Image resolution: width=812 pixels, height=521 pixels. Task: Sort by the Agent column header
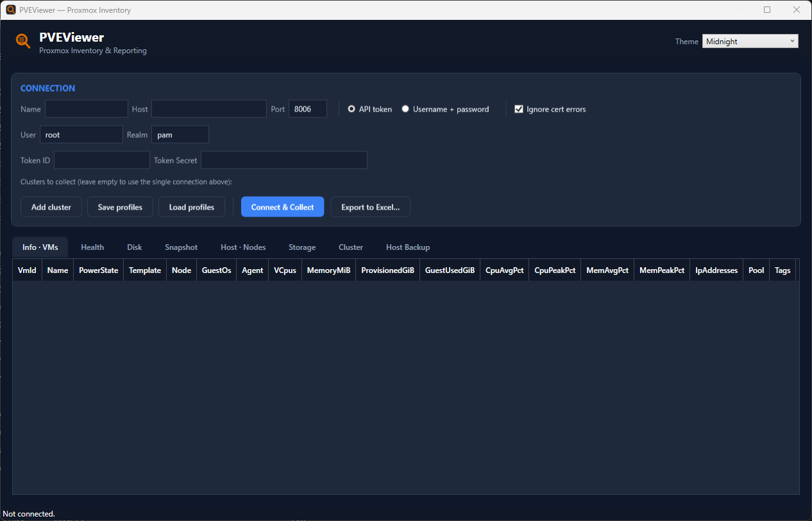(x=253, y=270)
